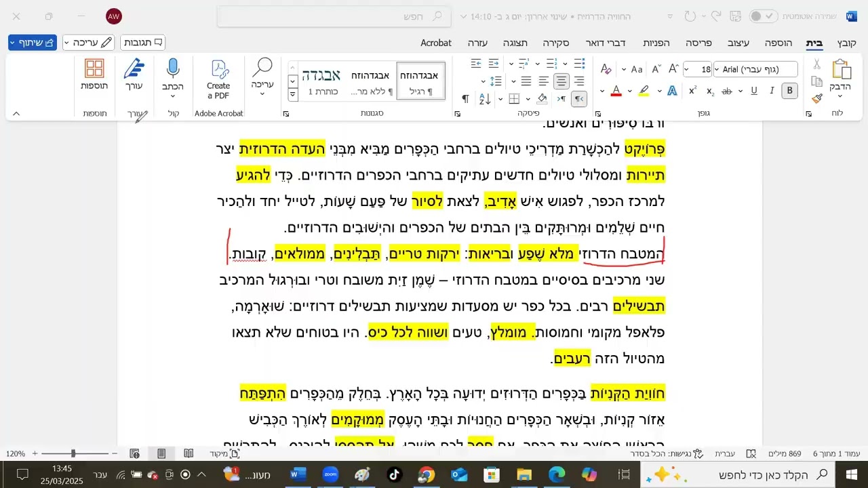This screenshot has width=868, height=488.
Task: Open the Bullets dropdown arrow
Action: (566, 64)
